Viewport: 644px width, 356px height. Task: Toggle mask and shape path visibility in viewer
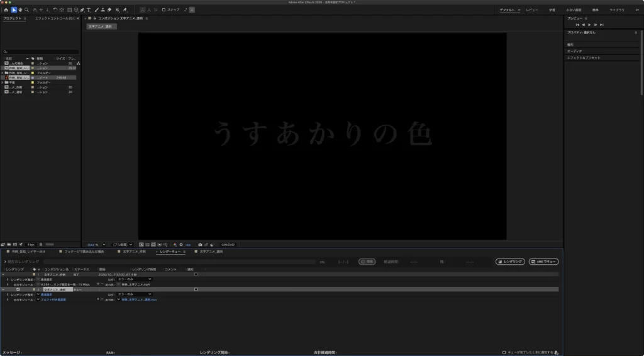(x=153, y=245)
